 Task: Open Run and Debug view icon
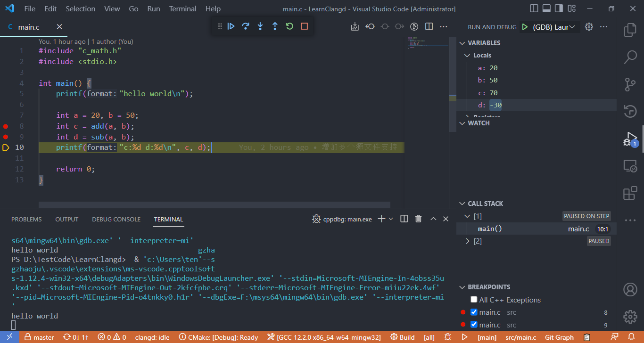click(630, 139)
